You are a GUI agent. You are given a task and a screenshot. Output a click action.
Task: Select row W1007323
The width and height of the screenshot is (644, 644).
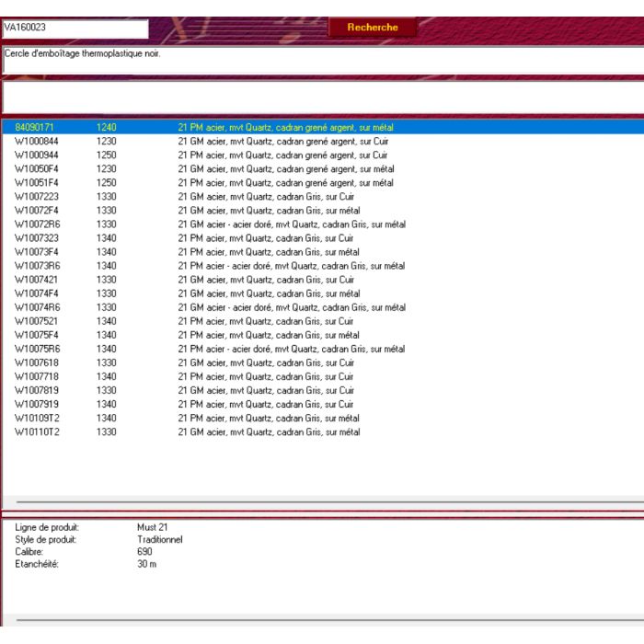[x=323, y=238]
